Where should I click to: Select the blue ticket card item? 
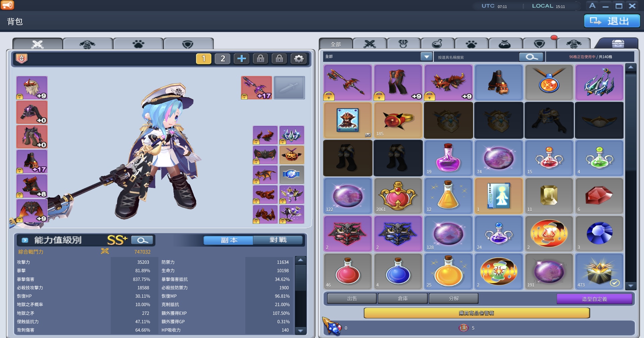pos(499,196)
